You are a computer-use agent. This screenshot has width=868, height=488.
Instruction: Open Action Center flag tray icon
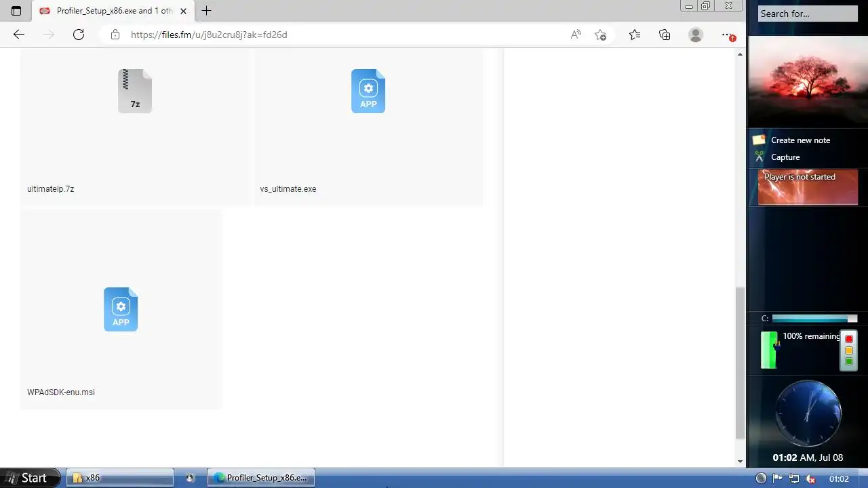778,479
